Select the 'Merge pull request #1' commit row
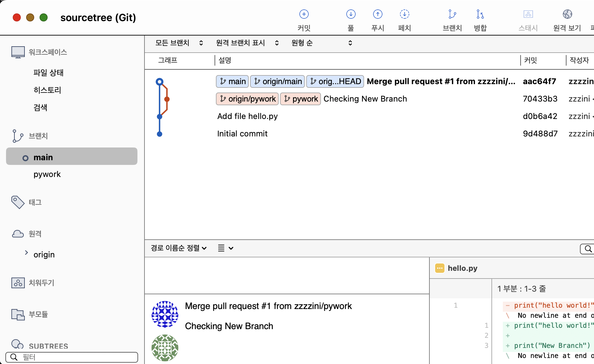The image size is (594, 364). tap(369, 81)
